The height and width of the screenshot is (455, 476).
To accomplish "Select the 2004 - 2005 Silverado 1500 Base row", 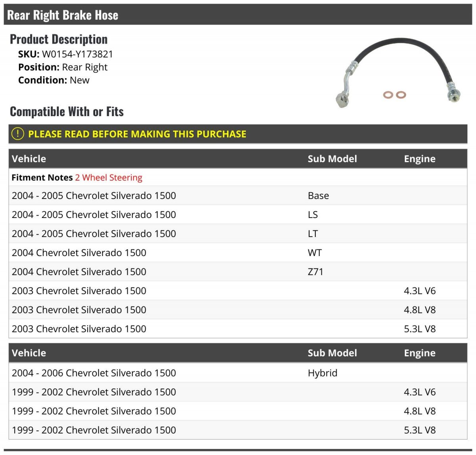I will pos(238,195).
